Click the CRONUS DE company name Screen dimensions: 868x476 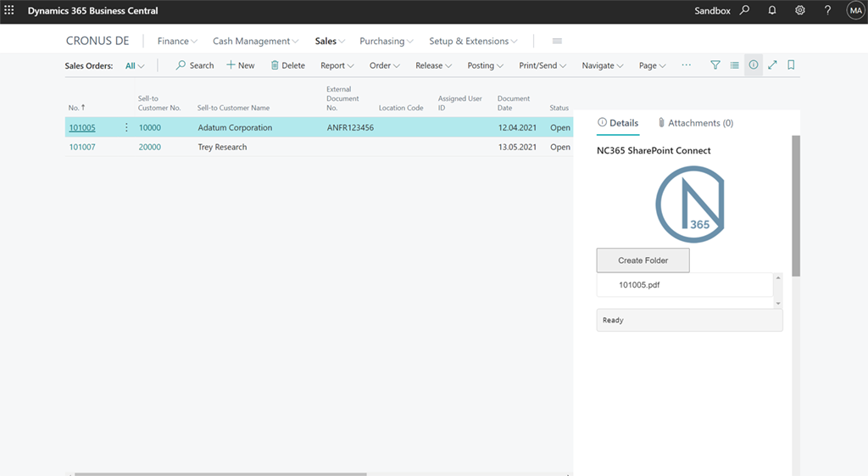97,41
